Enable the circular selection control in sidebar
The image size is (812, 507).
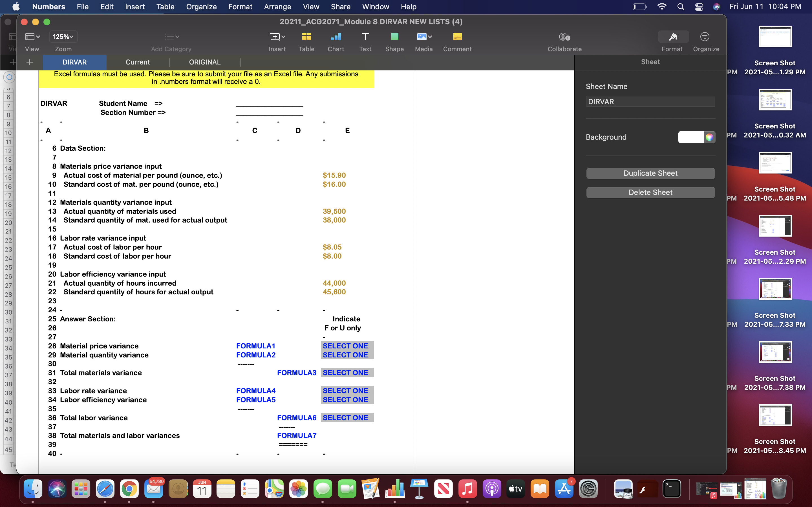click(x=9, y=77)
